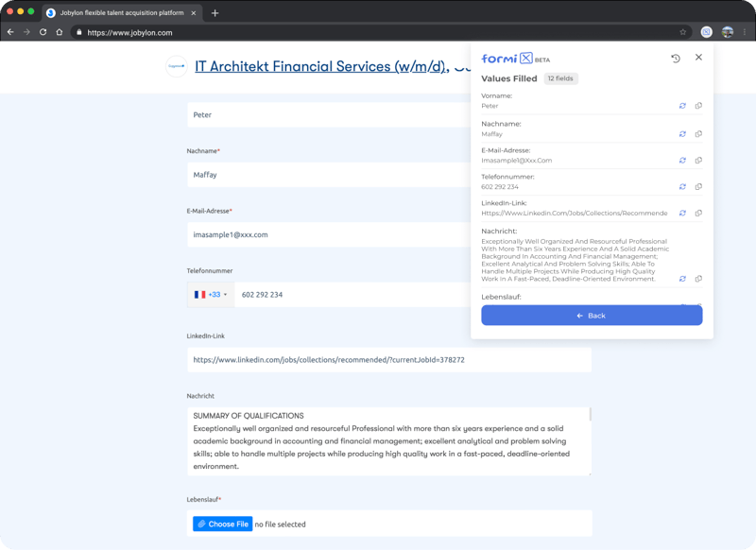This screenshot has height=550, width=756.
Task: Refresh the Vorname value
Action: tap(682, 106)
